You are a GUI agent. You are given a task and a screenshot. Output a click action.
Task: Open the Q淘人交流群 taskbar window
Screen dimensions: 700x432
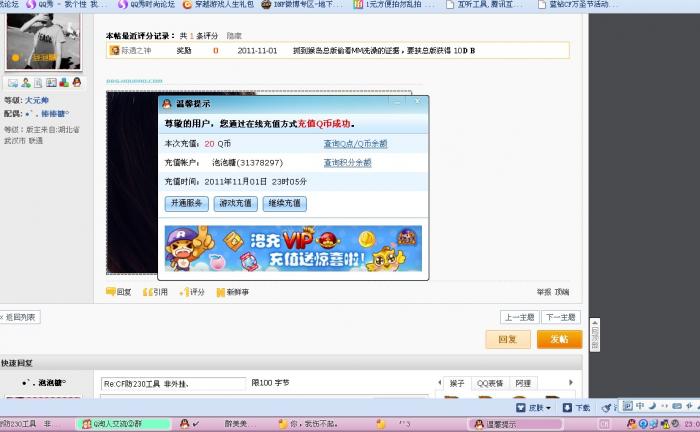tap(123, 424)
